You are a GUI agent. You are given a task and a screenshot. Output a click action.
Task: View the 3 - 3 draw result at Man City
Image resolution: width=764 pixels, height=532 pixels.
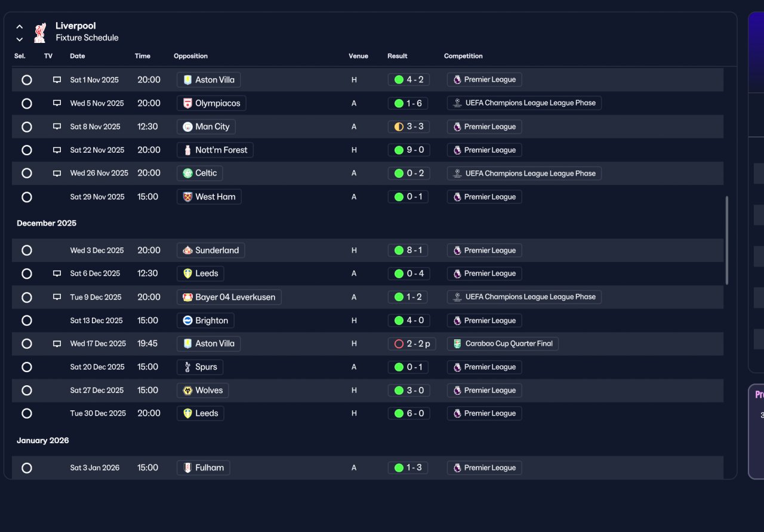(408, 126)
